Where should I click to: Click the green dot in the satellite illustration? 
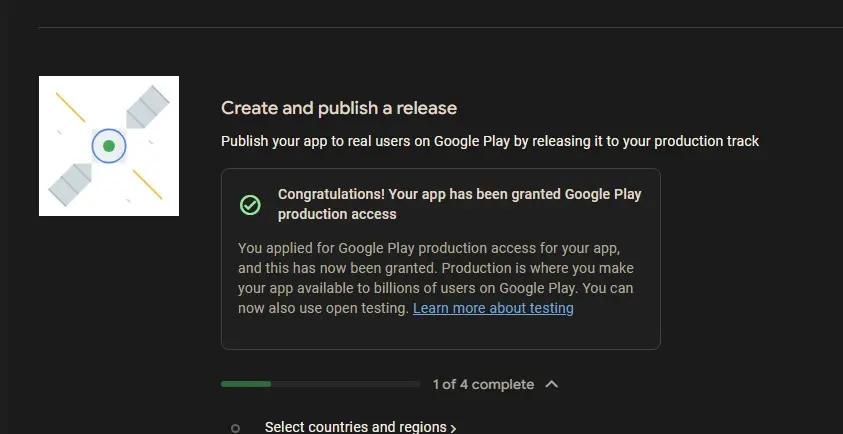click(109, 146)
